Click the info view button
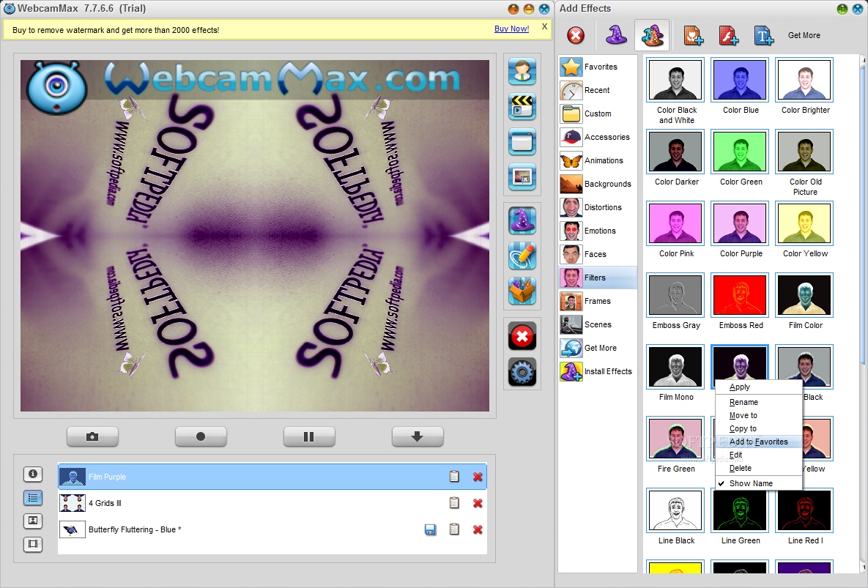The width and height of the screenshot is (868, 588). click(x=33, y=474)
